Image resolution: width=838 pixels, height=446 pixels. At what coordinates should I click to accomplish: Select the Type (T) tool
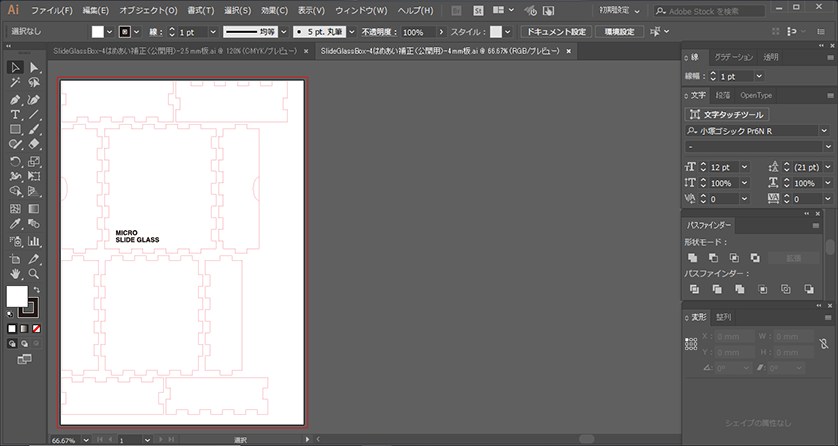tap(15, 115)
